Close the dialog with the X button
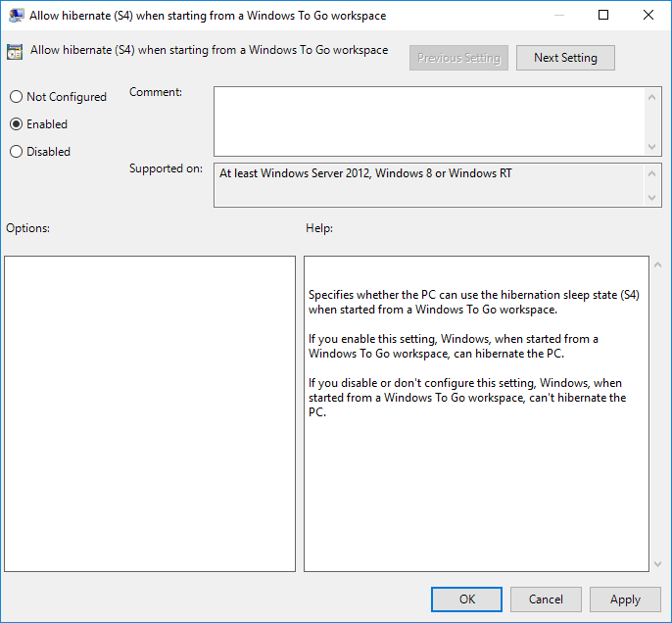672x623 pixels. (648, 15)
